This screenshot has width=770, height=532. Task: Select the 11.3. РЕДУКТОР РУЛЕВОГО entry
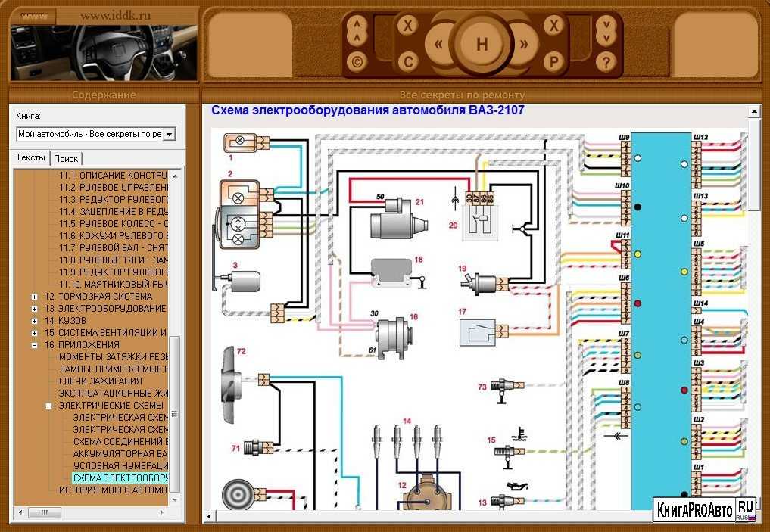point(113,200)
